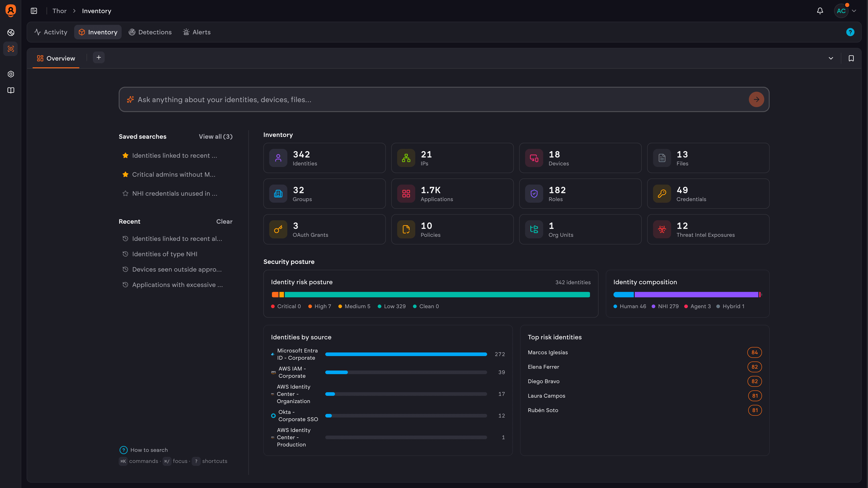Screen dimensions: 868x488
Task: Click the Roles shield icon
Action: click(534, 194)
